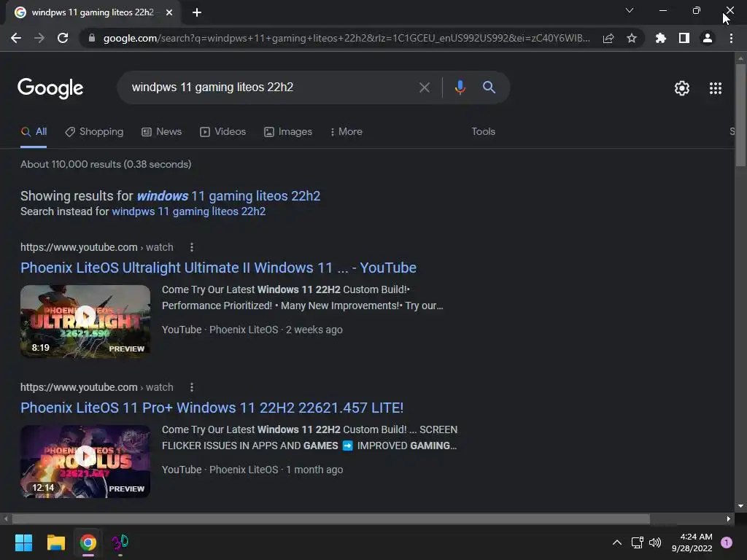This screenshot has height=560, width=747.
Task: Open the Chrome extensions puzzle icon
Action: [x=661, y=38]
